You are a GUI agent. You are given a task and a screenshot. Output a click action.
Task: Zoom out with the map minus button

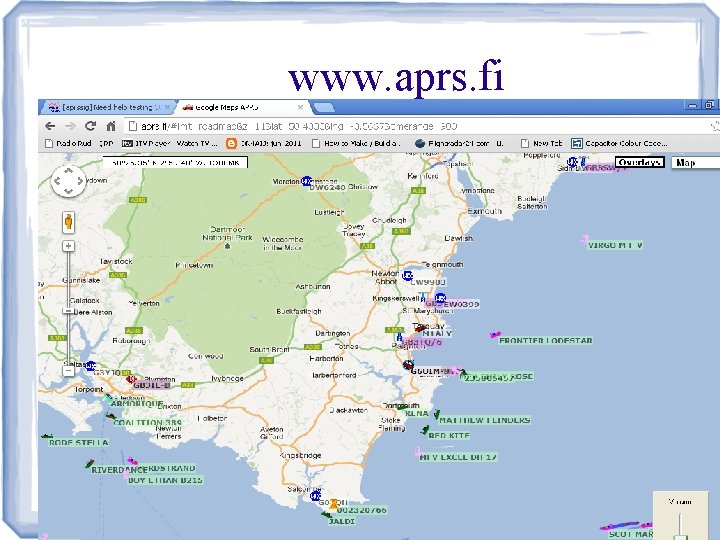point(68,371)
